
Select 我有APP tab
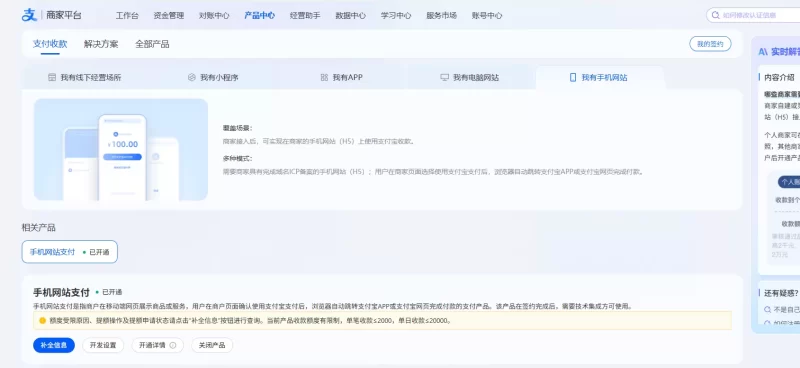341,78
